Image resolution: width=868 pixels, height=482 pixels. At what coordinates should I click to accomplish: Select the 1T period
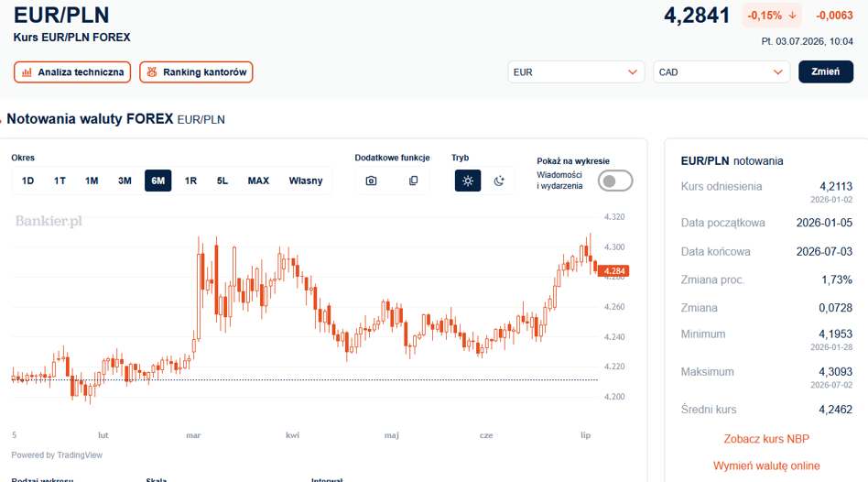(60, 181)
